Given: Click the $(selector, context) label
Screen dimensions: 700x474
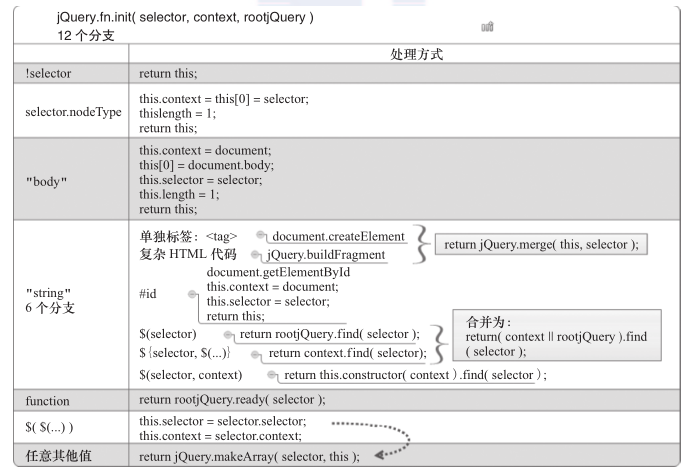Looking at the screenshot, I should pos(191,375).
